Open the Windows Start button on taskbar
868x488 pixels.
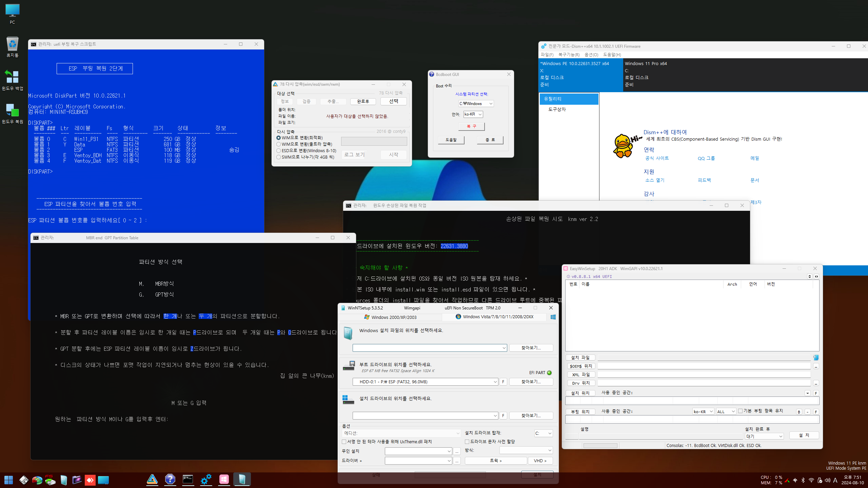coord(8,480)
